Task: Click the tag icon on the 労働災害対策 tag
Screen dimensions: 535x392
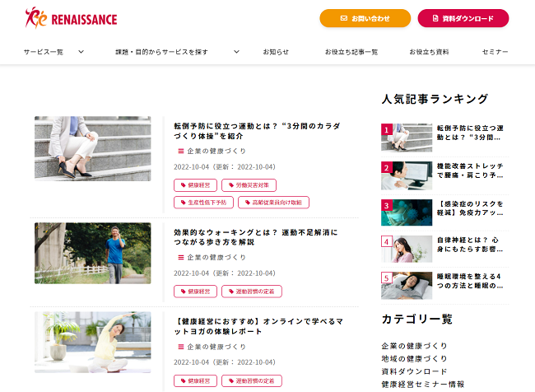Action: pyautogui.click(x=231, y=185)
